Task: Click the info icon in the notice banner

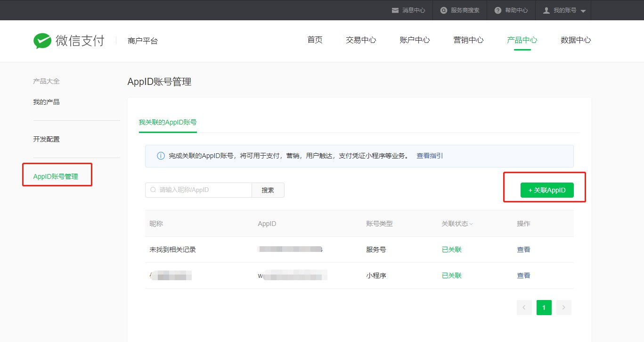Action: pyautogui.click(x=161, y=156)
